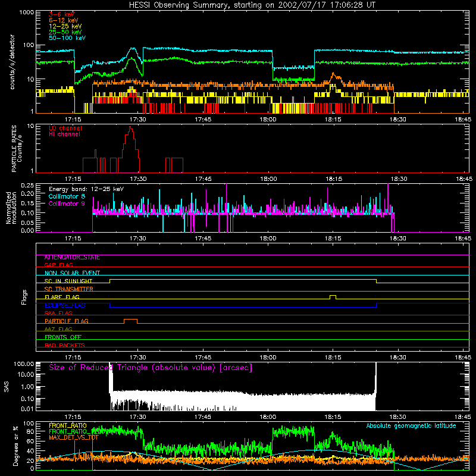Screen dimensions: 476x476
Task: Click the "0.05" value on the modulation axis
Action: click(x=27, y=223)
